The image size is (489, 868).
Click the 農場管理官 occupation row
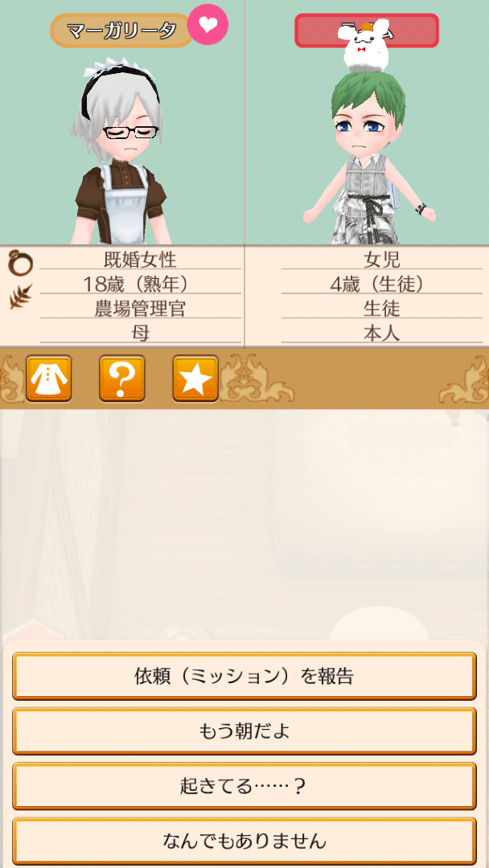pos(140,308)
